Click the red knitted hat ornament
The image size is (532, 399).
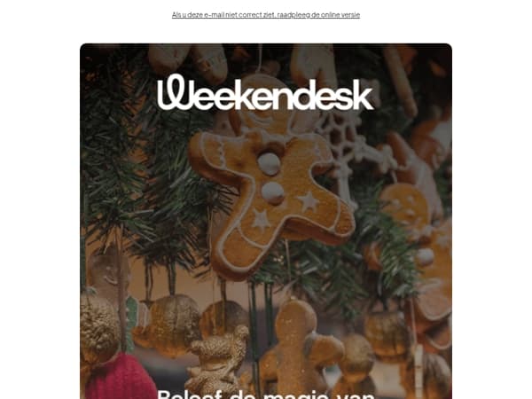tap(119, 377)
